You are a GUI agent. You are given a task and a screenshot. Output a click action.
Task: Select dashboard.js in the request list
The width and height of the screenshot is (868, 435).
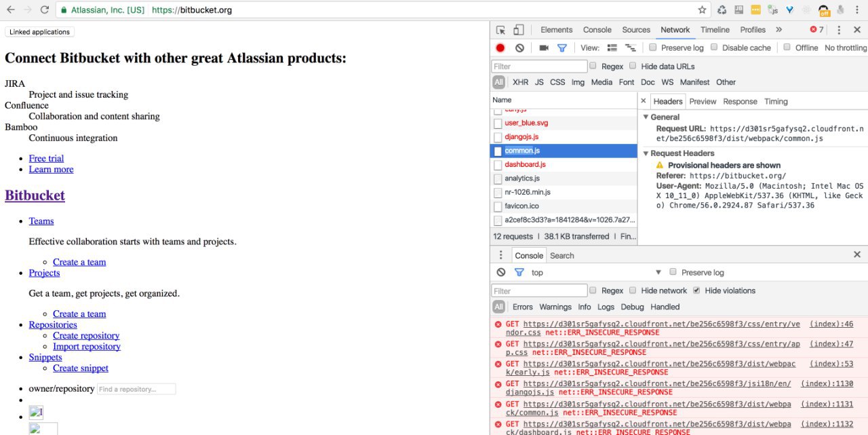tap(564, 164)
